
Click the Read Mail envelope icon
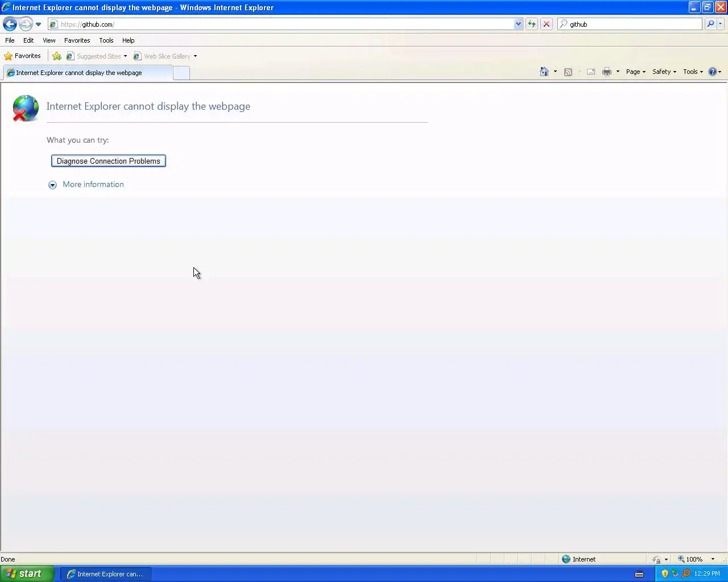(x=591, y=72)
